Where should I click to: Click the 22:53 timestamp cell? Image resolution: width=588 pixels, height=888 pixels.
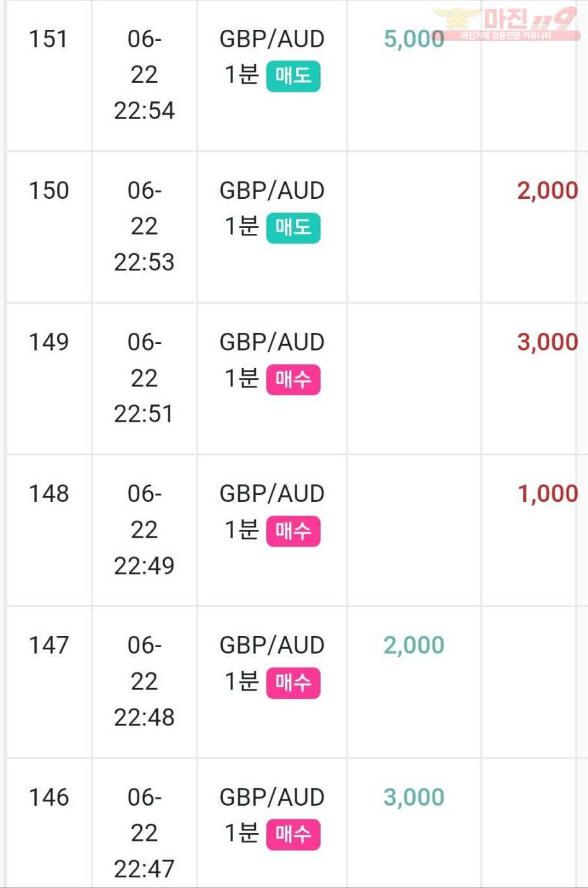click(144, 226)
